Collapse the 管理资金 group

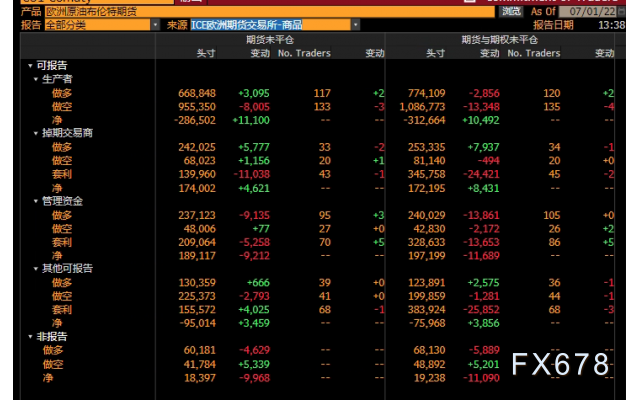click(36, 201)
